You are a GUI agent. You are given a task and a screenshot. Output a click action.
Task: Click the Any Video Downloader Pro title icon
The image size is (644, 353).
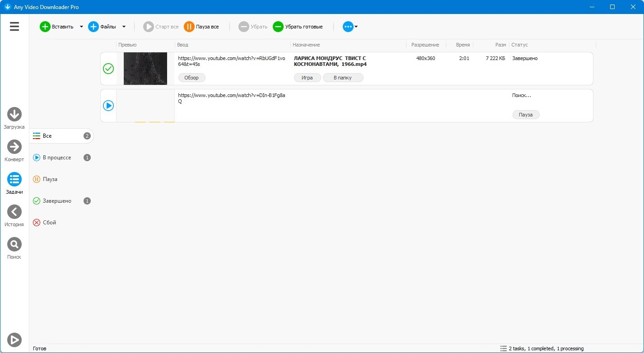tap(7, 7)
